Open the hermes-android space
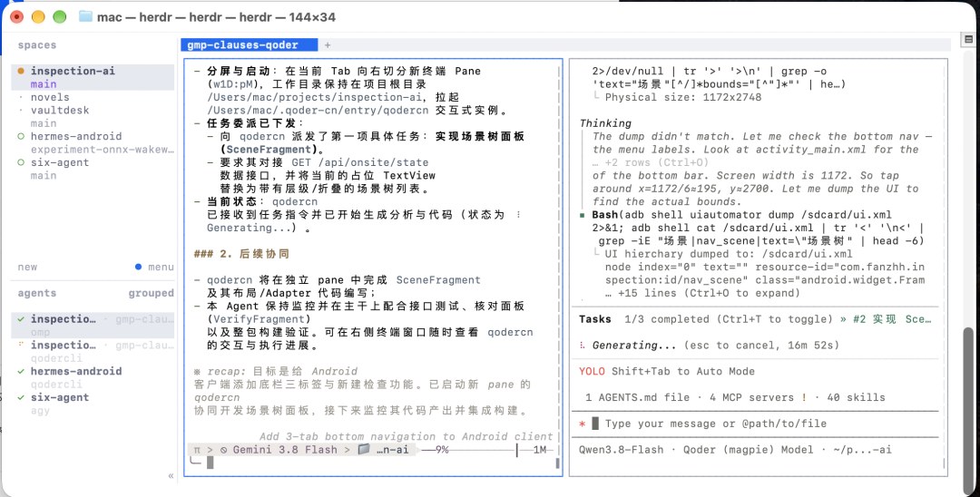The height and width of the screenshot is (497, 980). click(76, 136)
